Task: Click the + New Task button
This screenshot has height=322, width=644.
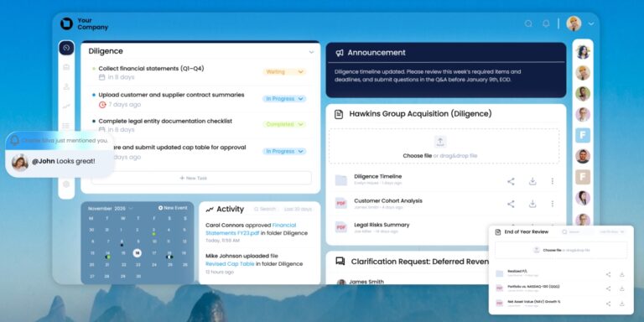Action: tap(201, 178)
